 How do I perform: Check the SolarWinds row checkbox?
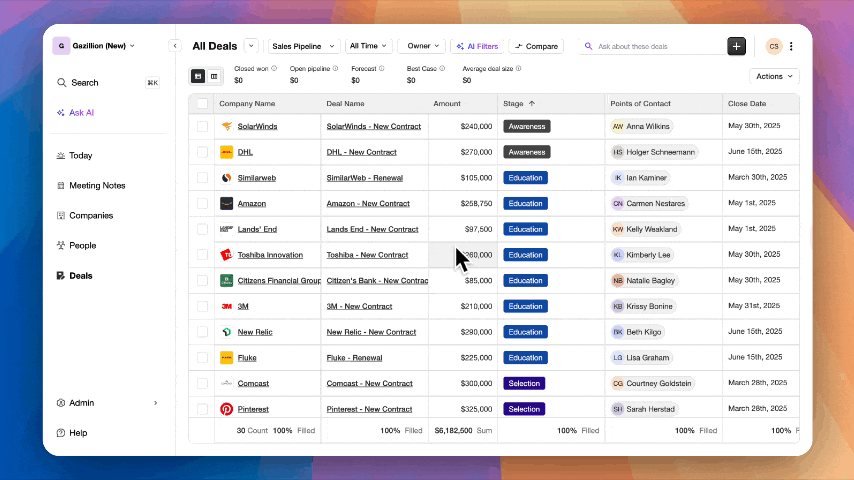202,126
